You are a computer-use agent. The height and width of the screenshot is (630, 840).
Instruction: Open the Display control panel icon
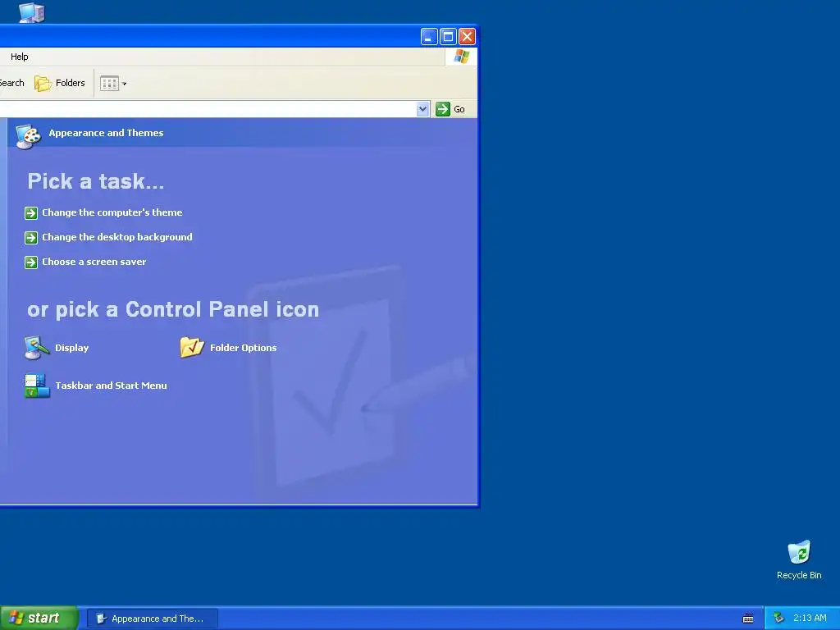coord(37,348)
